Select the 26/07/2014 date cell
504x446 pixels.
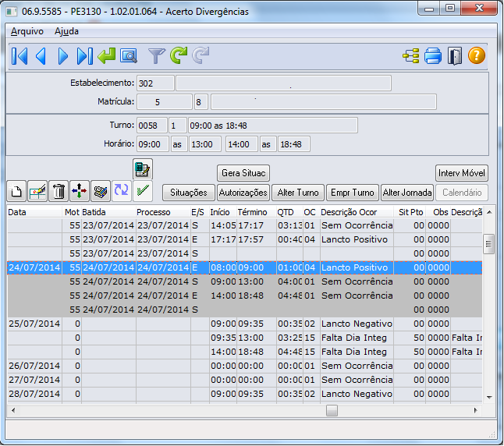tap(34, 366)
